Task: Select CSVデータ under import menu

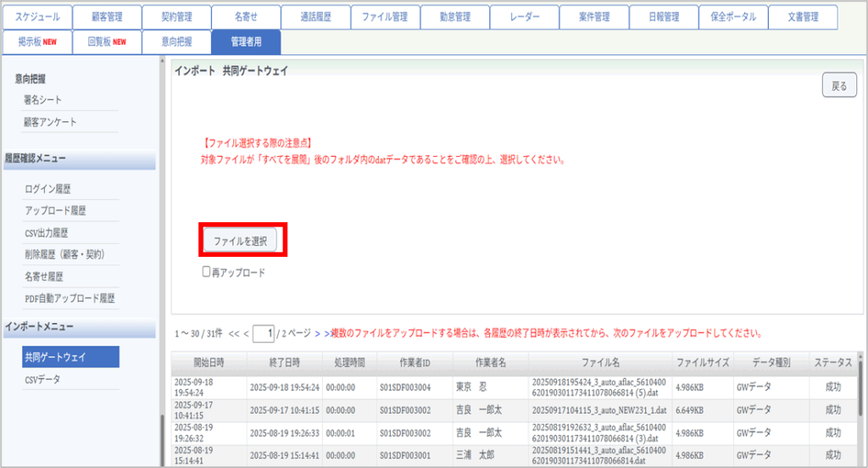Action: coord(42,379)
